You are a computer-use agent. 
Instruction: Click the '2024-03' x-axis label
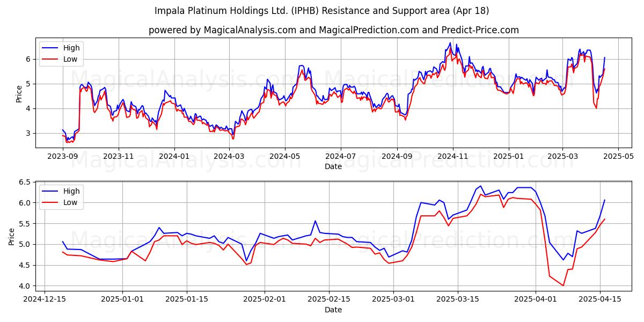click(x=229, y=157)
